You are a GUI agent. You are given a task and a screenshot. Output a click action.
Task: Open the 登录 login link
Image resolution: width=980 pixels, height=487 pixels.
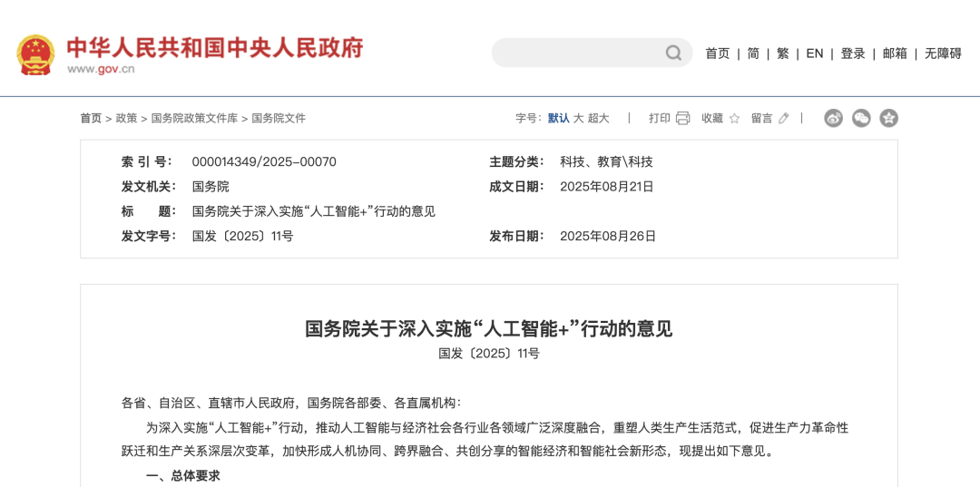[x=852, y=54]
